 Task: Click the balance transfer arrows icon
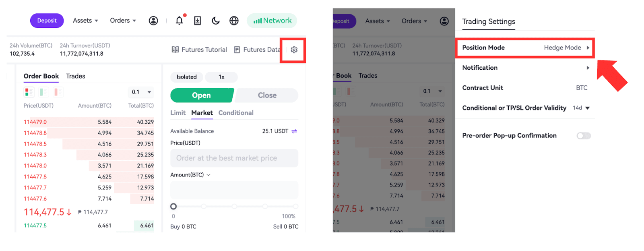pyautogui.click(x=294, y=131)
